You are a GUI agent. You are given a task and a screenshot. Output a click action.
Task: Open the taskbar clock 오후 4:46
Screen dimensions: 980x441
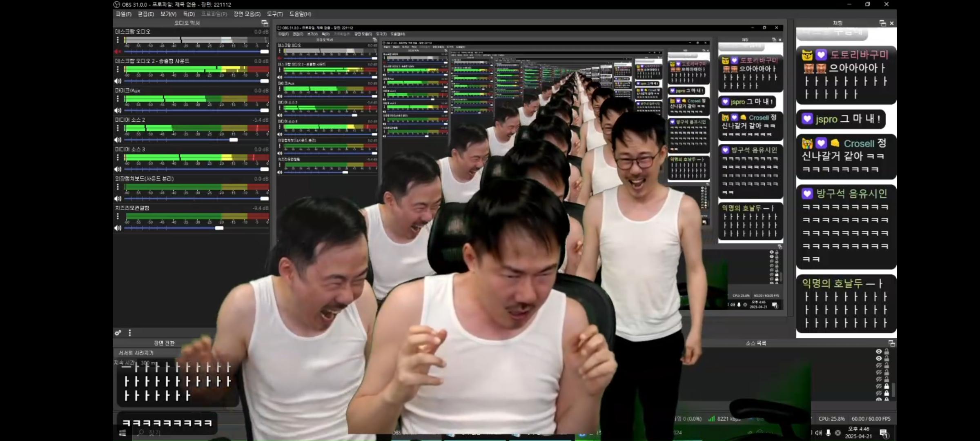pyautogui.click(x=858, y=432)
